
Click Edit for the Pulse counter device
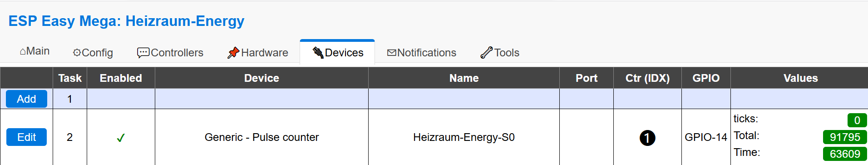coord(26,137)
